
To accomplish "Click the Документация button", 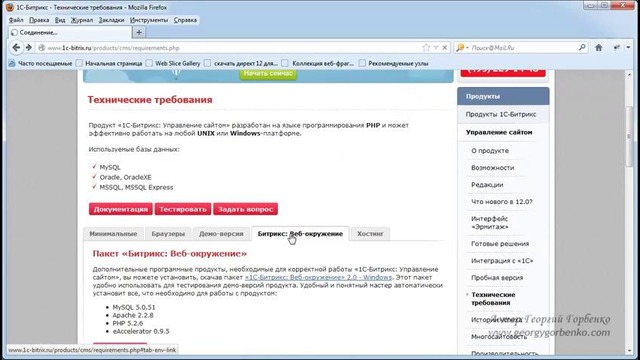I will [x=120, y=209].
